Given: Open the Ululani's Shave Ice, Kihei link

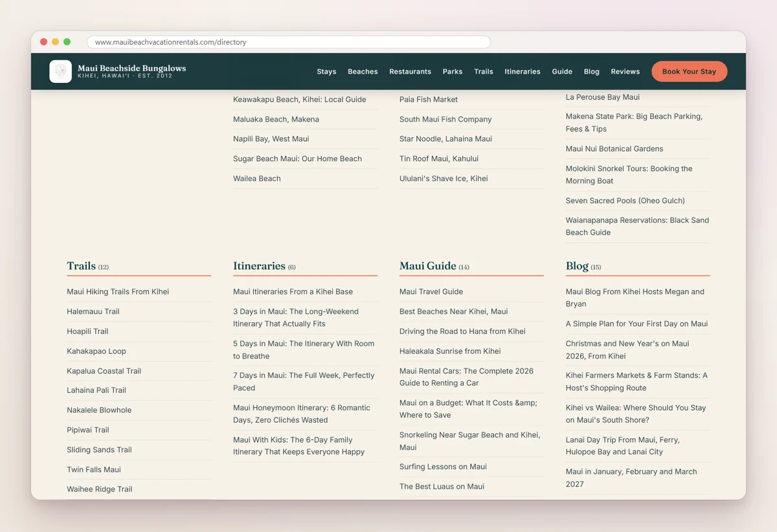Looking at the screenshot, I should pos(444,179).
